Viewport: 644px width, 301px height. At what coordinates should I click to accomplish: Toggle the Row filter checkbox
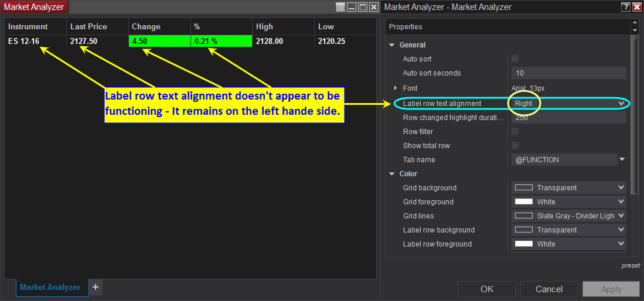click(x=515, y=131)
